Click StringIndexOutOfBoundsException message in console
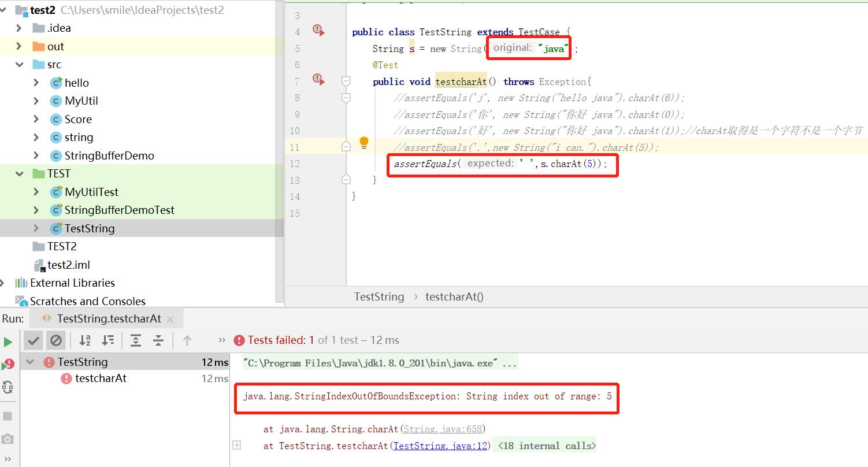 (427, 396)
